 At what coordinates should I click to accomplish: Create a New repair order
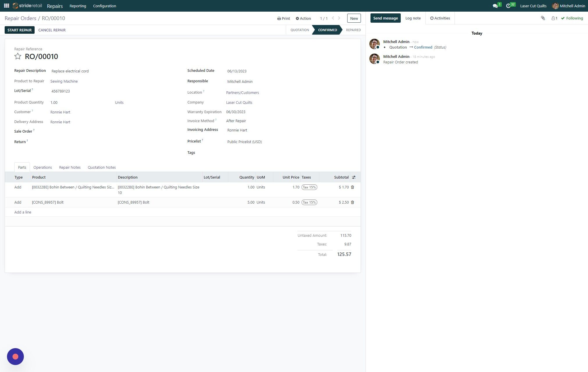pos(354,18)
